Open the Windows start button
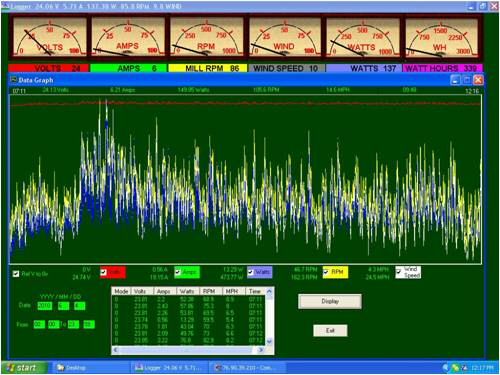The width and height of the screenshot is (500, 375). [x=22, y=367]
